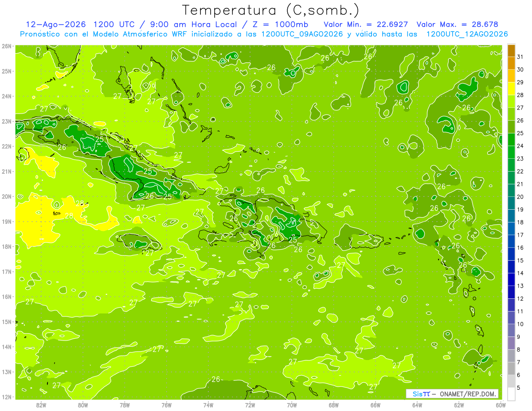Select the 'Sisπ' logo text

point(421,394)
